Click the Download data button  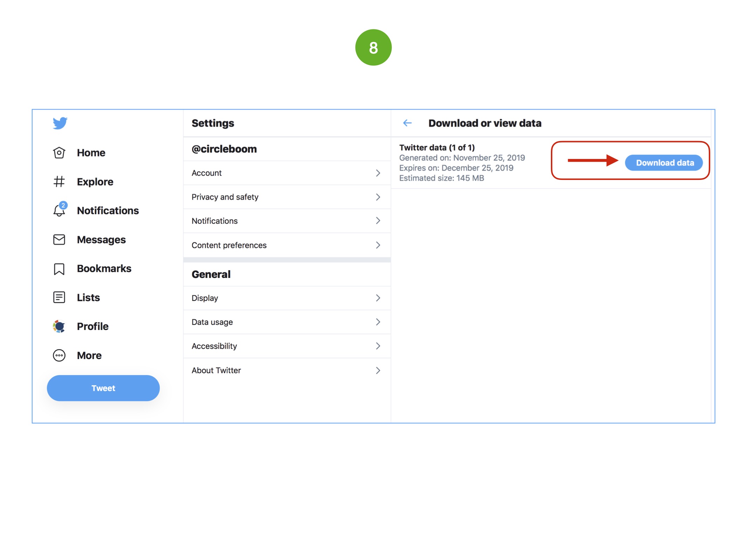pyautogui.click(x=664, y=163)
